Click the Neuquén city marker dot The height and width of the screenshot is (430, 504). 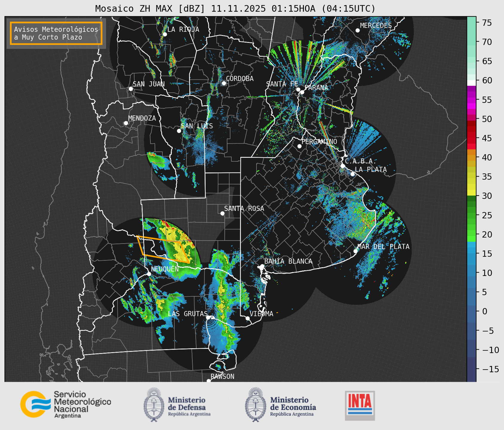pyautogui.click(x=149, y=274)
